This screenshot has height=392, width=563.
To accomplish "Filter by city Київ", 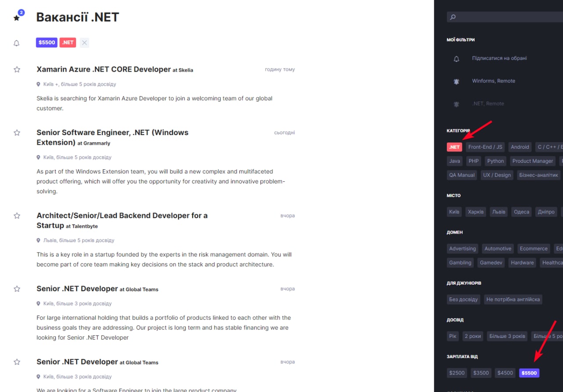I will click(454, 212).
